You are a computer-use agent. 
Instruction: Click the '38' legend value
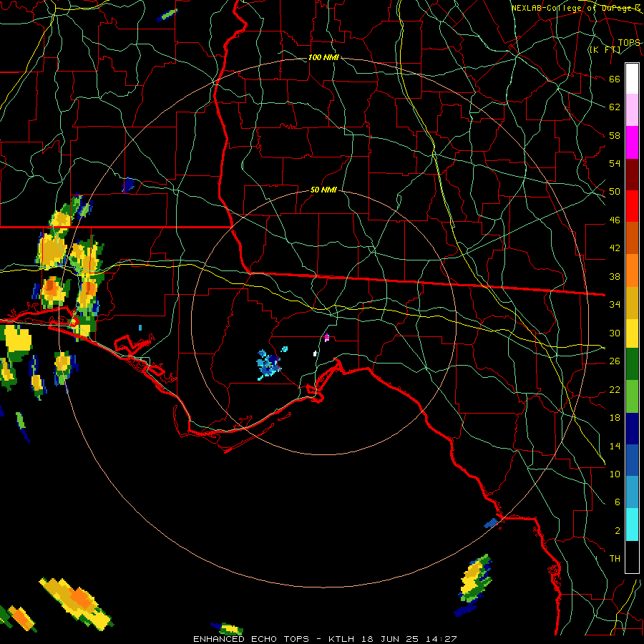point(615,276)
